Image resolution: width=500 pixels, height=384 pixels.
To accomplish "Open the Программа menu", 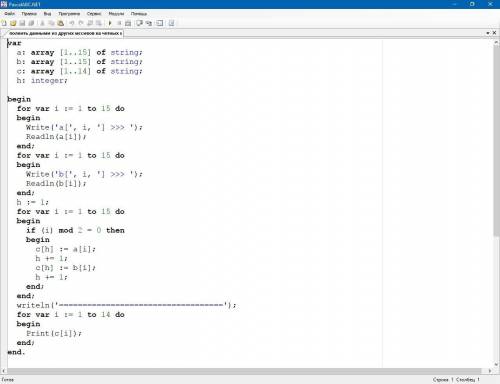I will click(x=69, y=14).
